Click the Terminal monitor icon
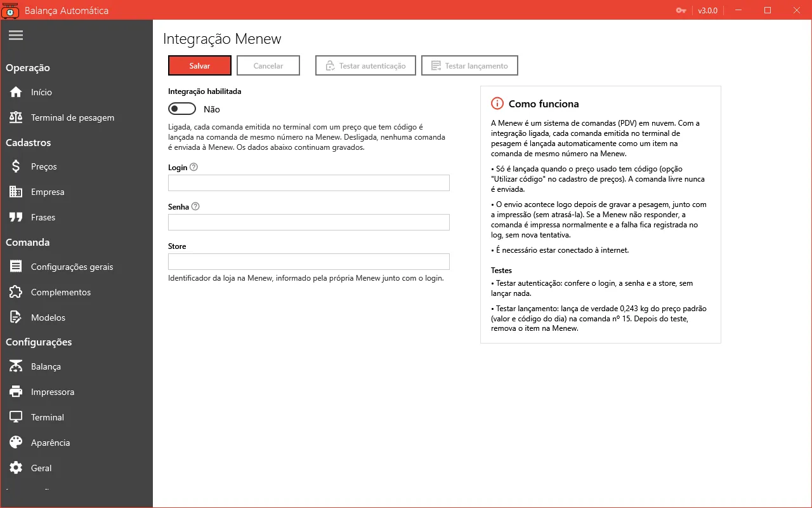The height and width of the screenshot is (508, 812). [16, 417]
